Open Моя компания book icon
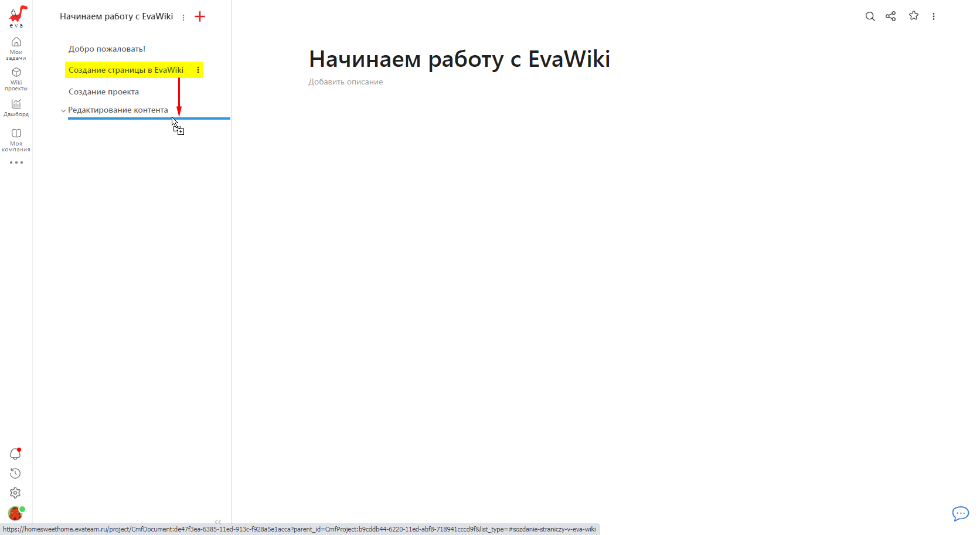This screenshot has height=535, width=980. coord(16,134)
